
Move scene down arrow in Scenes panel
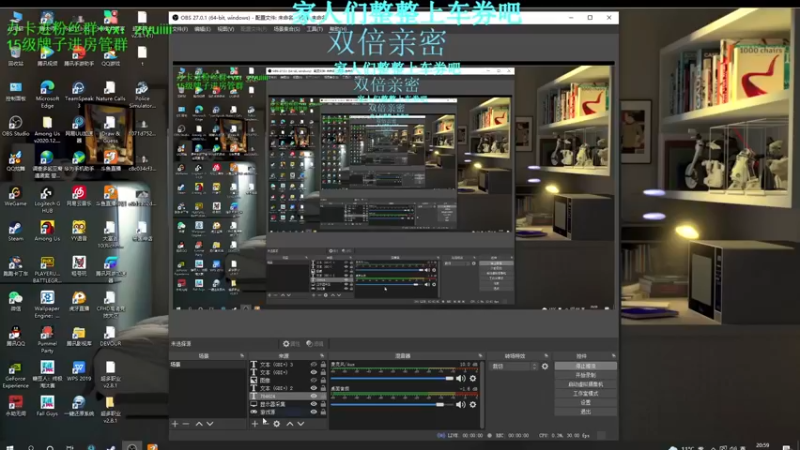pos(210,424)
